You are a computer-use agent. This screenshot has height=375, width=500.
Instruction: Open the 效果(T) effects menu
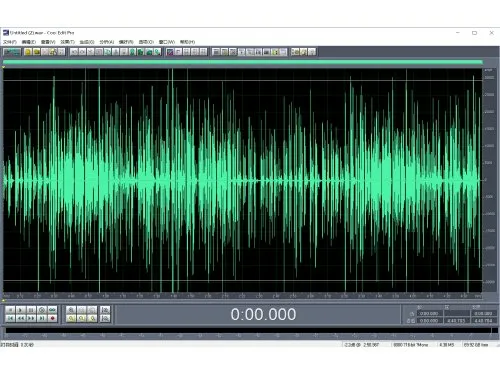pyautogui.click(x=67, y=42)
